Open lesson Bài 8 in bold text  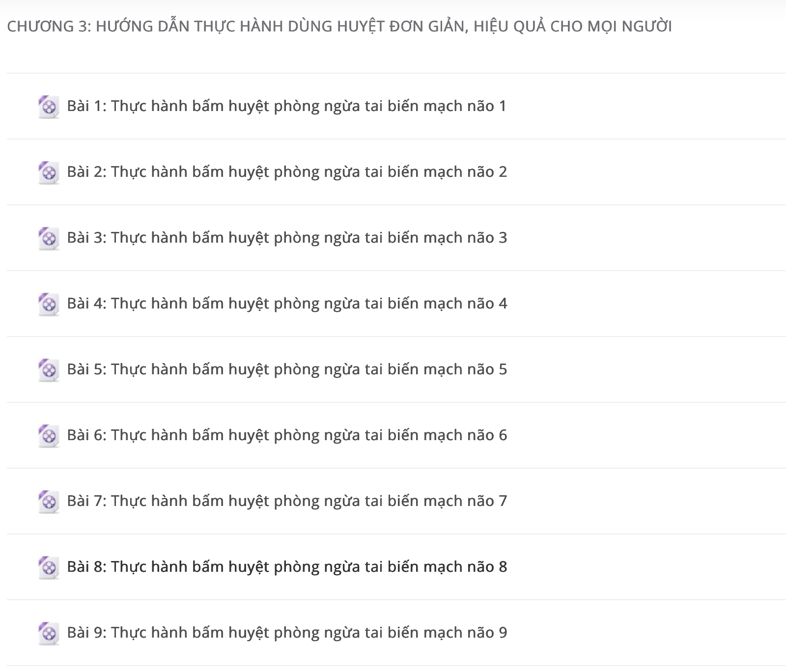[287, 567]
